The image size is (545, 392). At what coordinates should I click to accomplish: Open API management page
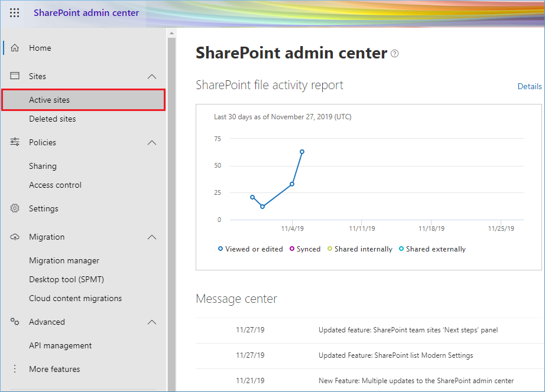60,345
